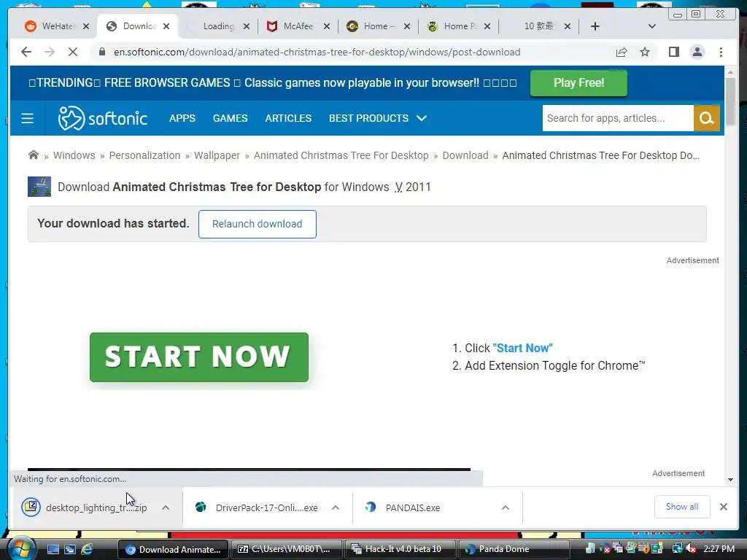This screenshot has width=747, height=560.
Task: Switch to the tab starting with 10
Action: tap(538, 26)
